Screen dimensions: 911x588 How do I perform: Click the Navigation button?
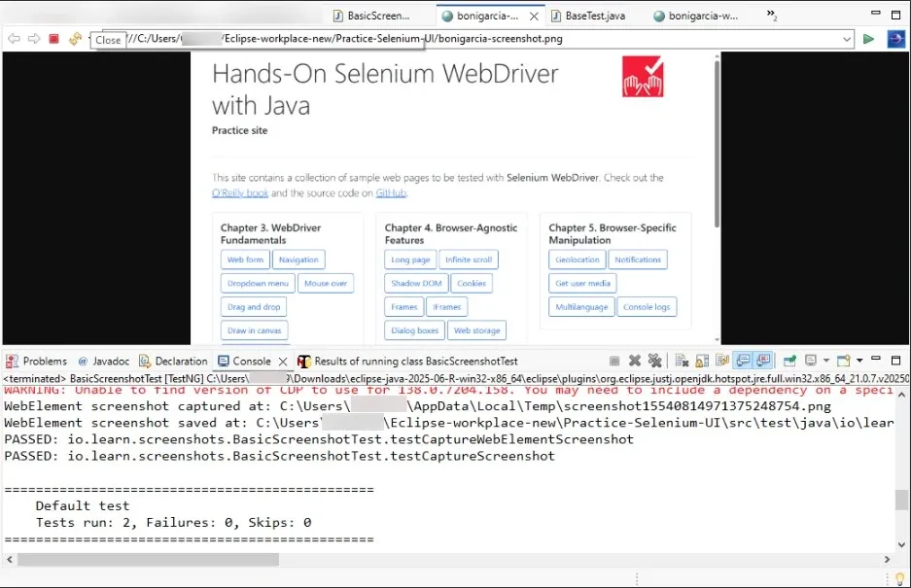tap(298, 259)
